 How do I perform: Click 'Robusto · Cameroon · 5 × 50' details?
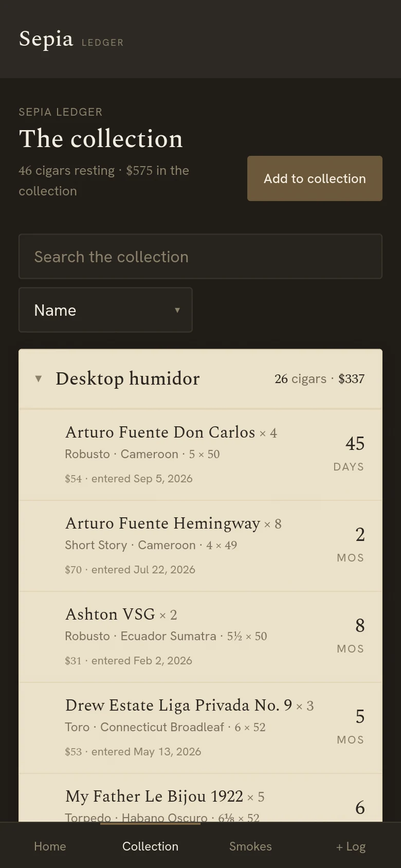142,454
